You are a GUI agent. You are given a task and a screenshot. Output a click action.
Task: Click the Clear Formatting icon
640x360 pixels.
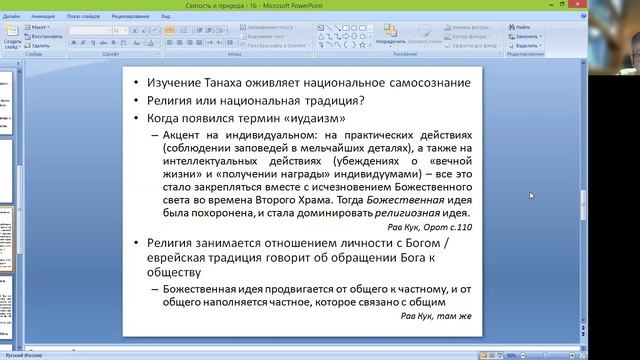[155, 31]
